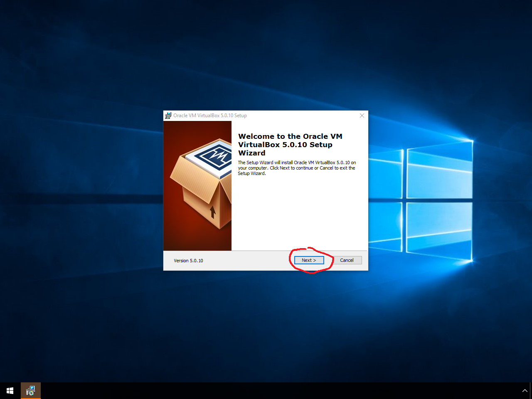Viewport: 532px width, 399px height.
Task: Click the Show desktop strip on the taskbar
Action: [531, 391]
